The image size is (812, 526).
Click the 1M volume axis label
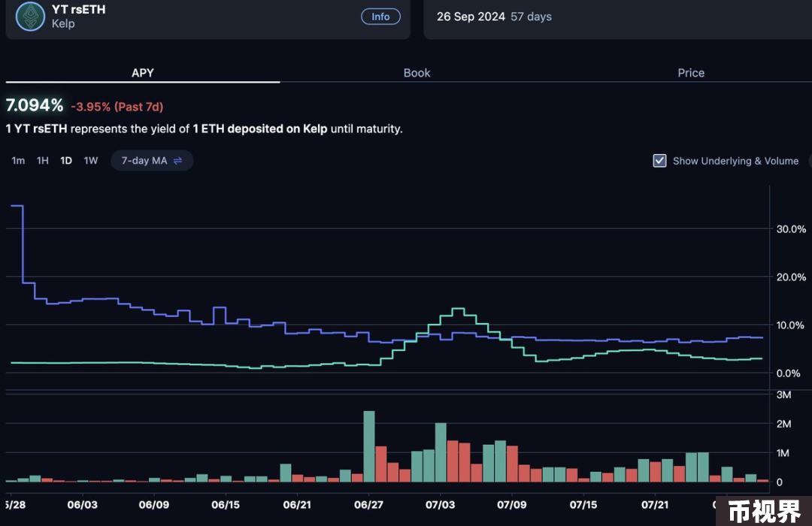783,453
